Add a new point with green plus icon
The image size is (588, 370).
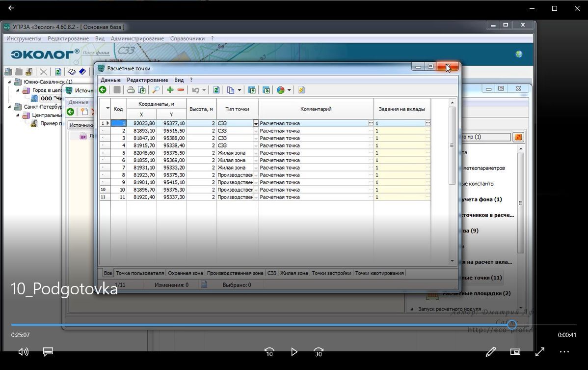click(170, 90)
